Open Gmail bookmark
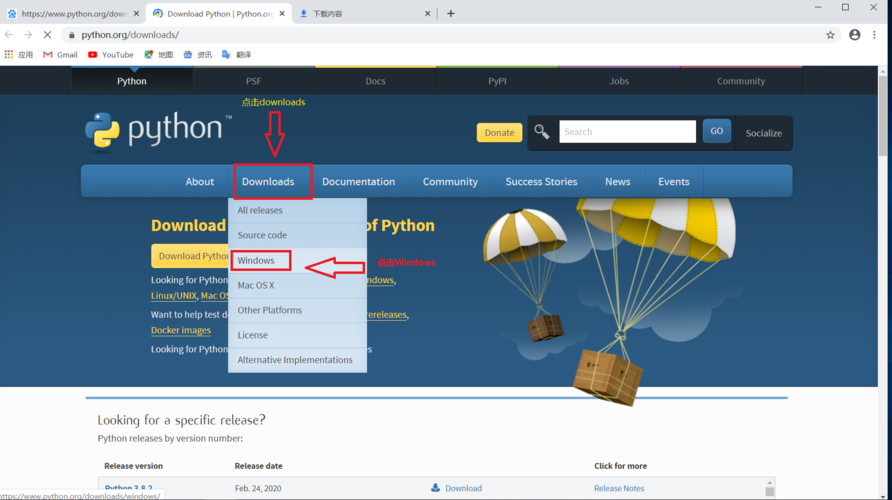Image resolution: width=892 pixels, height=500 pixels. point(60,55)
